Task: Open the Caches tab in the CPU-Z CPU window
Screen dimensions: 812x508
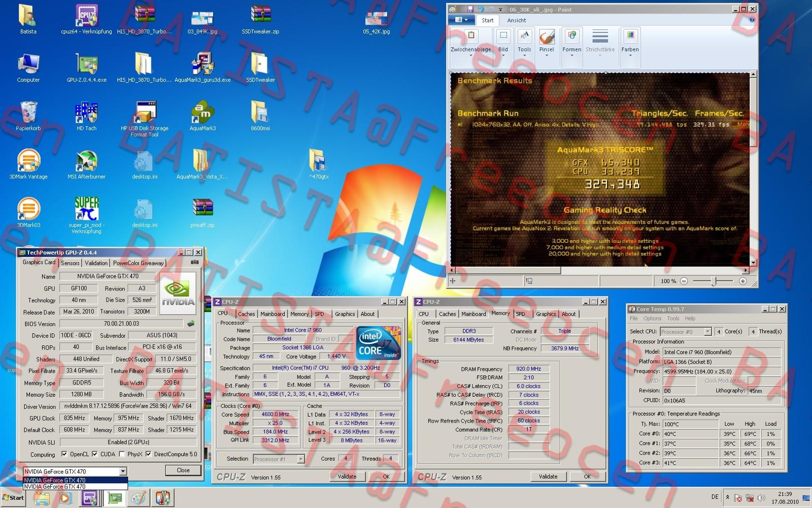Action: click(x=246, y=314)
